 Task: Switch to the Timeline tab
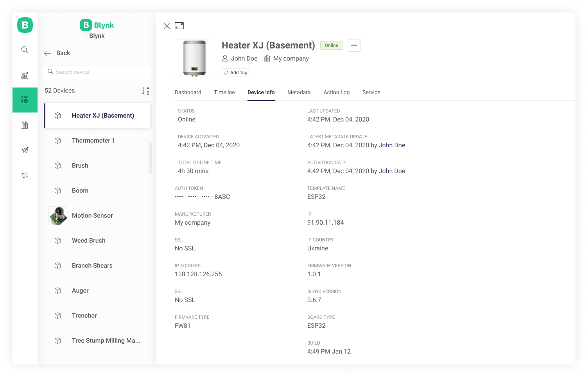224,93
